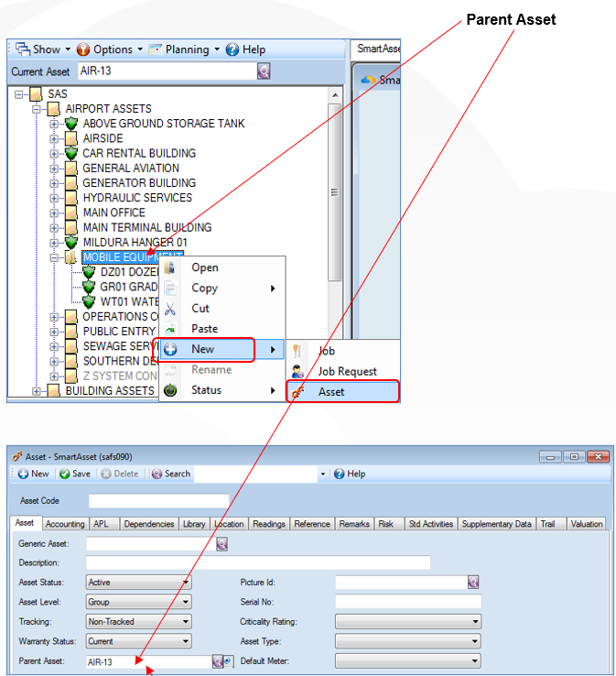Click the Current Asset search icon
Screen dimensions: 616x676
click(x=264, y=71)
